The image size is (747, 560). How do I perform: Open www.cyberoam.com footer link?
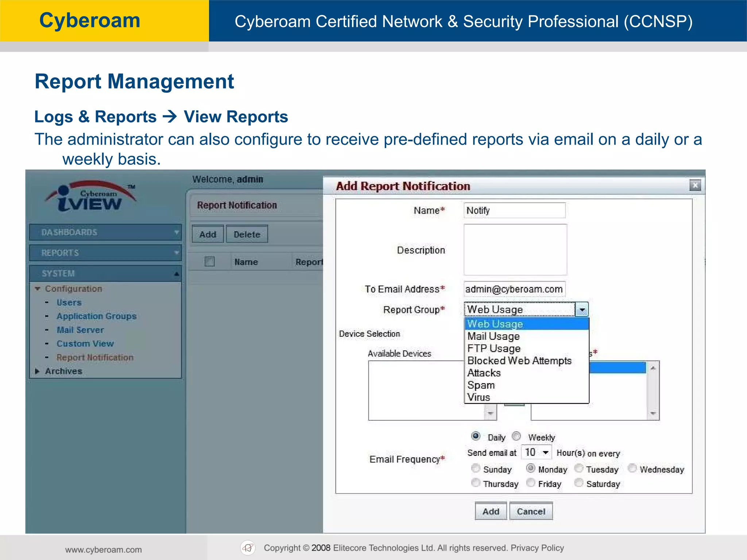tap(104, 549)
